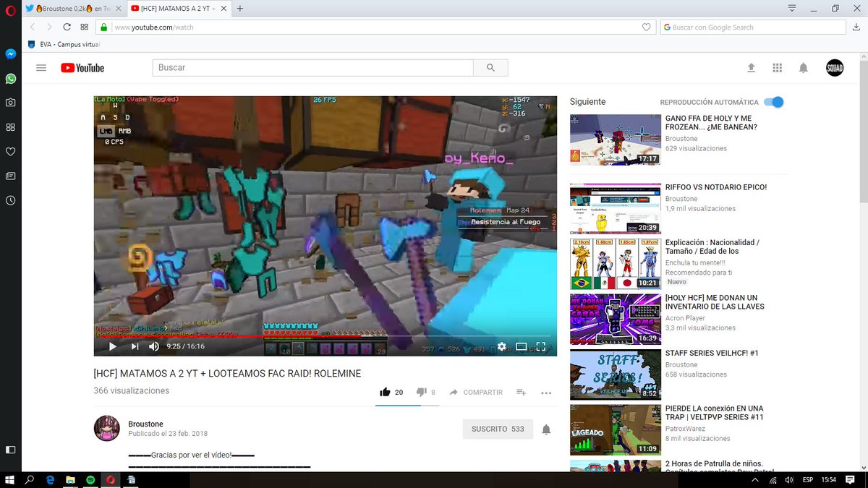This screenshot has height=488, width=868.
Task: Open the YouTube upload video icon
Action: (751, 68)
